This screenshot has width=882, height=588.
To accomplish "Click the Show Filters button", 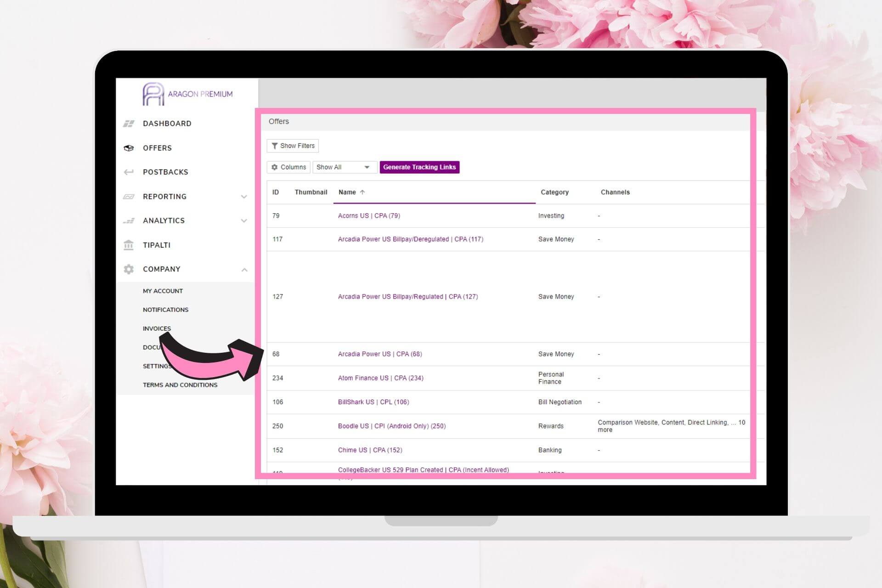I will [x=293, y=146].
